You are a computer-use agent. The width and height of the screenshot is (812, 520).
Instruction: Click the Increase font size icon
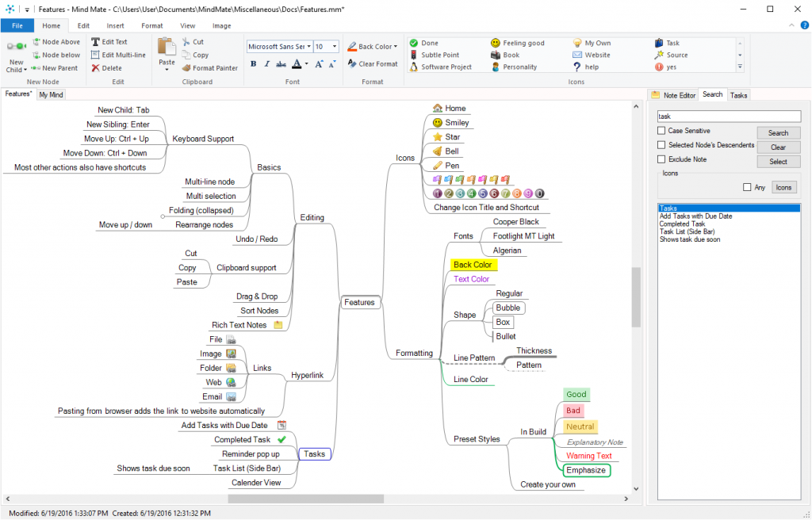(x=319, y=63)
